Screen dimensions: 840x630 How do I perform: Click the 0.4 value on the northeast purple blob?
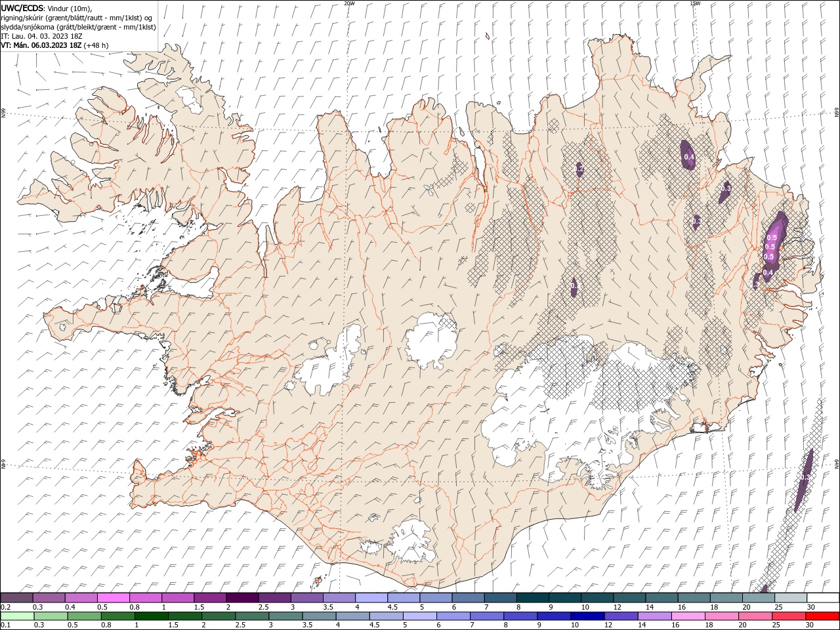tap(689, 157)
